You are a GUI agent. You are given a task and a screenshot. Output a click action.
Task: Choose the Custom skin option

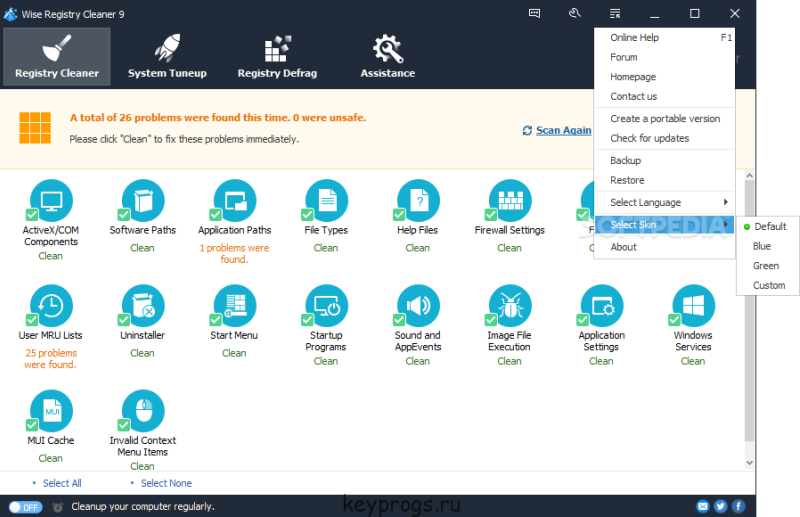coord(767,285)
